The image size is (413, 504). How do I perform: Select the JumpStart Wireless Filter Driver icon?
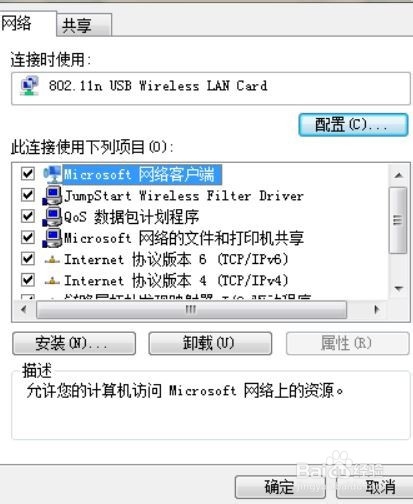pos(52,195)
